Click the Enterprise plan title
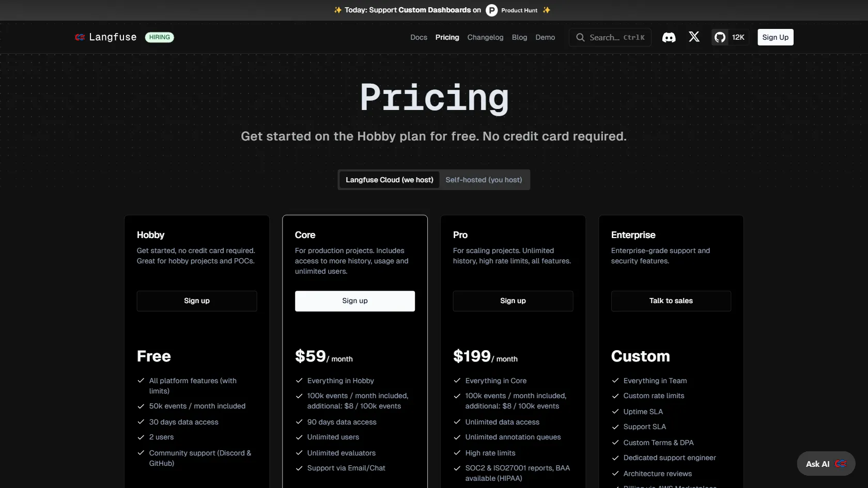 [633, 235]
